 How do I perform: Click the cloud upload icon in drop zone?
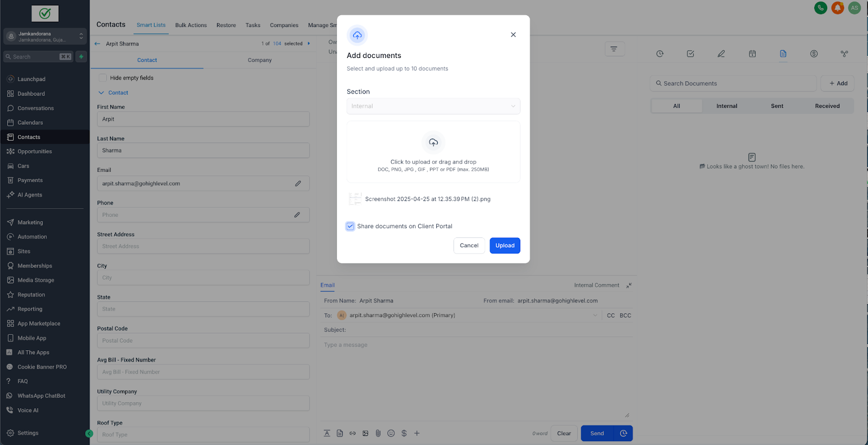tap(433, 143)
